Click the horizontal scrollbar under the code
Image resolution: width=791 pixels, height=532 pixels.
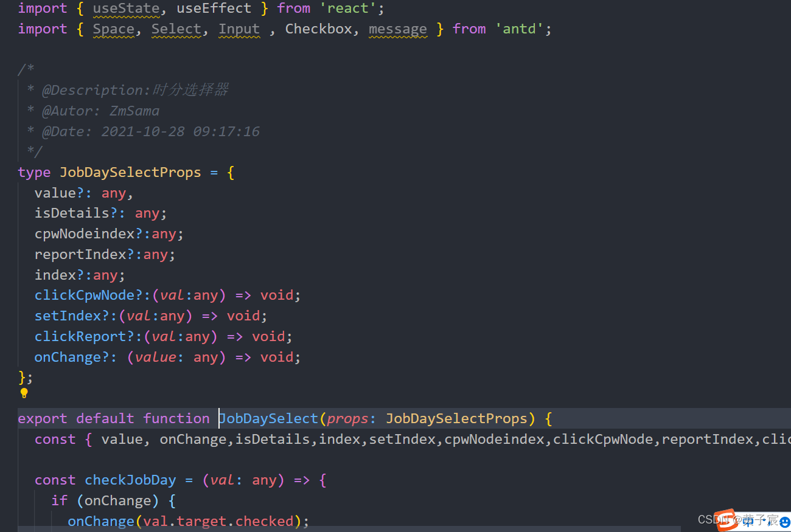tap(349, 528)
